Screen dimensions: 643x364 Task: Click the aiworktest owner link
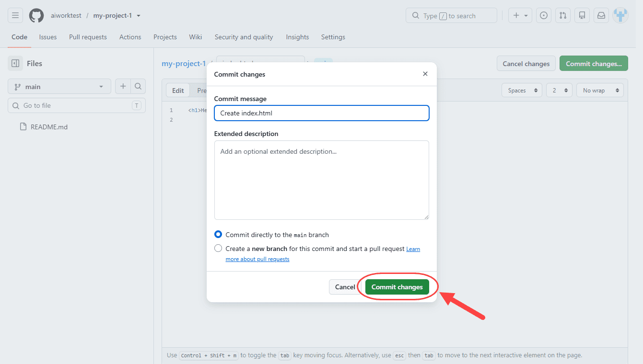[67, 15]
